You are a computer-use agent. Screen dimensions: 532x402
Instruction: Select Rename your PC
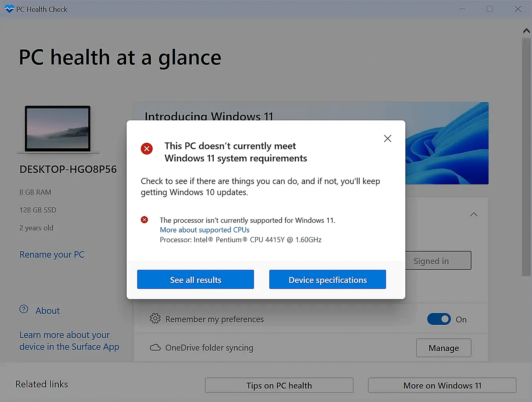pos(52,254)
